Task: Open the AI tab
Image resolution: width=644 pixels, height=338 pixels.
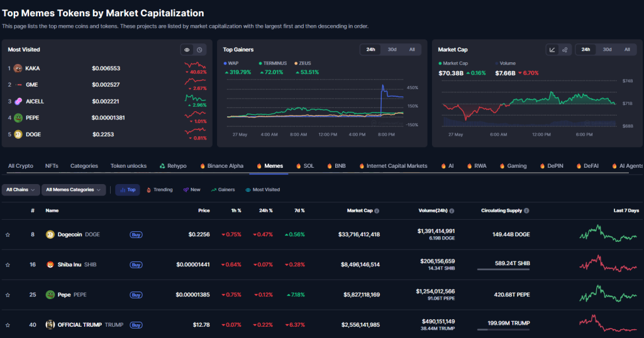Action: 447,166
